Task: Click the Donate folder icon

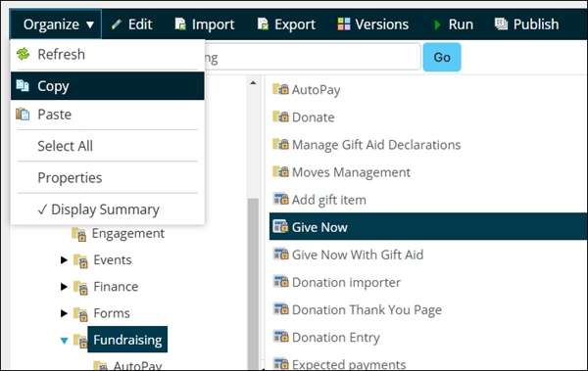Action: pos(280,116)
